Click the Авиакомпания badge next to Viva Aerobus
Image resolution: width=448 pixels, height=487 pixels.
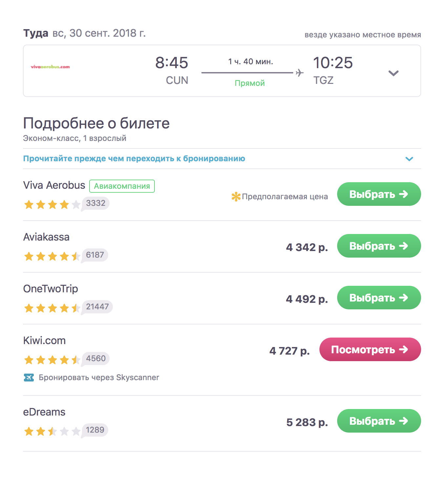(122, 186)
